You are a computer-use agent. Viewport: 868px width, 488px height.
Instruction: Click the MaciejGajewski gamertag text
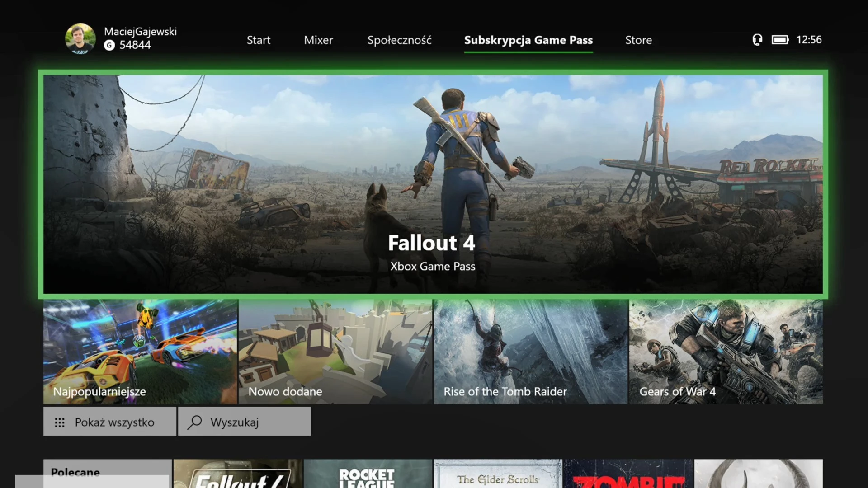coord(140,32)
